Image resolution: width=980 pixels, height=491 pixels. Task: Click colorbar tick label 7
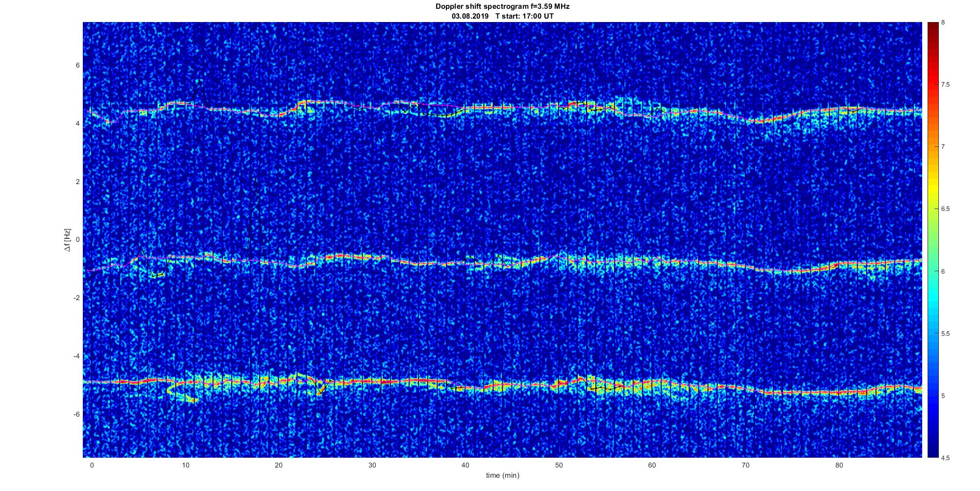pos(943,147)
